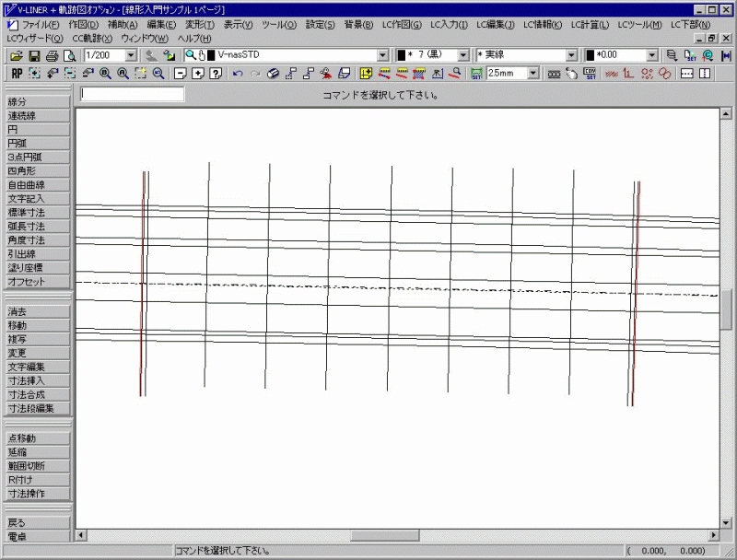Image resolution: width=737 pixels, height=560 pixels.
Task: Expand the V-nasSTD layer dropdown
Action: [383, 56]
